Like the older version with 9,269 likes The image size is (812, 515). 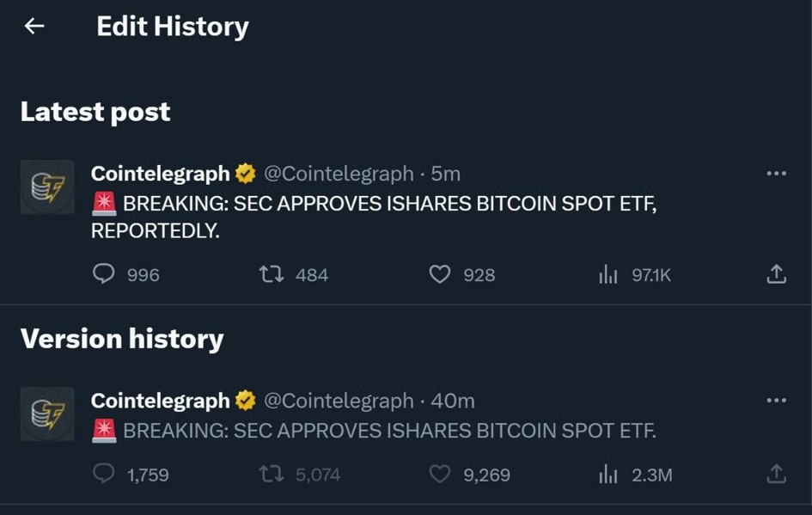click(x=440, y=474)
